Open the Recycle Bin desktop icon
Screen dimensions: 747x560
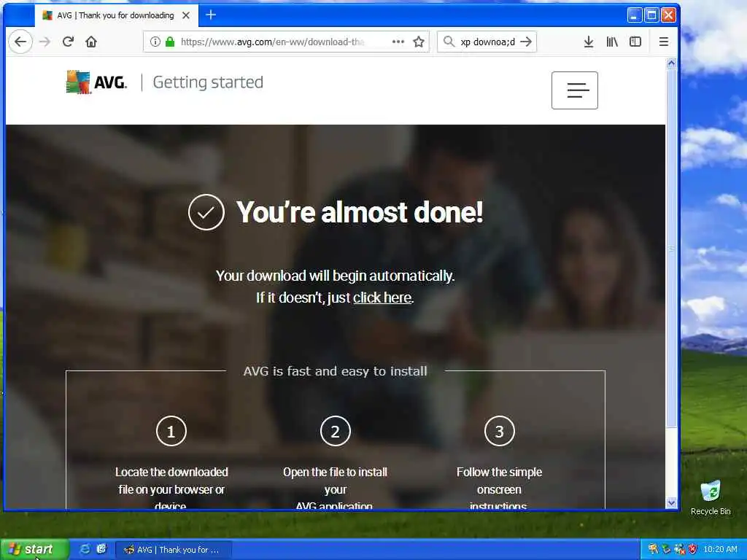(711, 498)
